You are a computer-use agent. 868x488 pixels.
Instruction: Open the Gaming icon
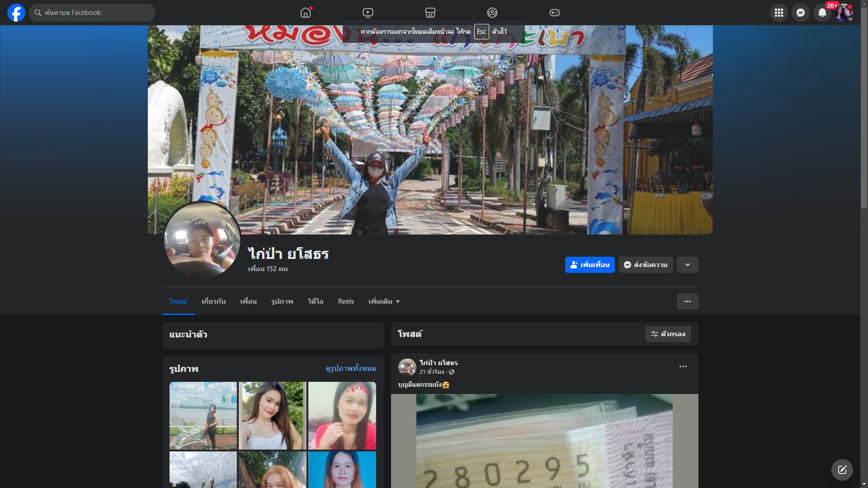point(555,13)
